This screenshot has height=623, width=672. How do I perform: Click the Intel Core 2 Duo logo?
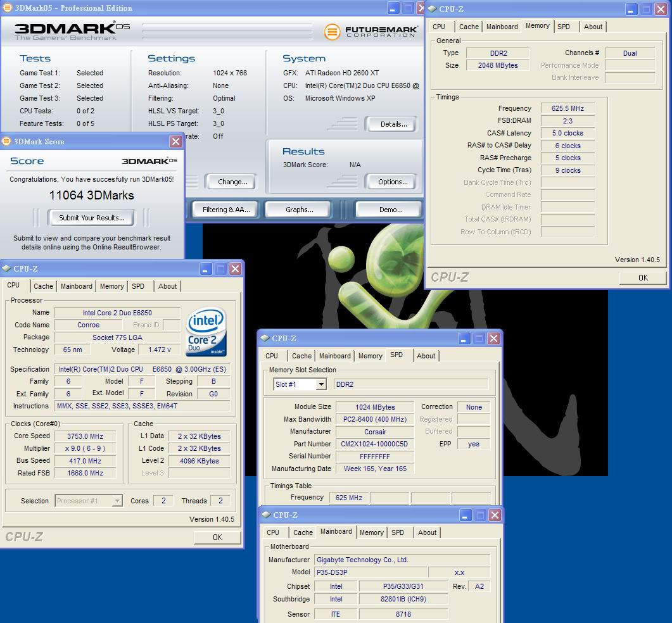(206, 332)
